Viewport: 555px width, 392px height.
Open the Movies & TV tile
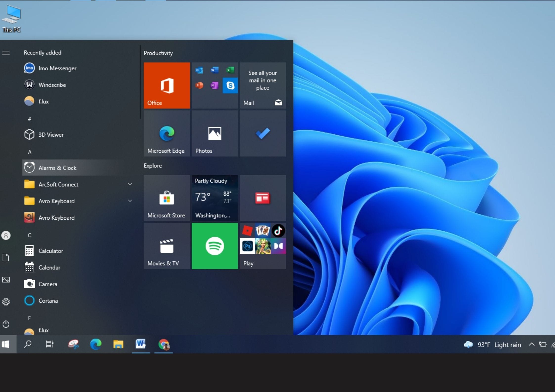coord(167,246)
